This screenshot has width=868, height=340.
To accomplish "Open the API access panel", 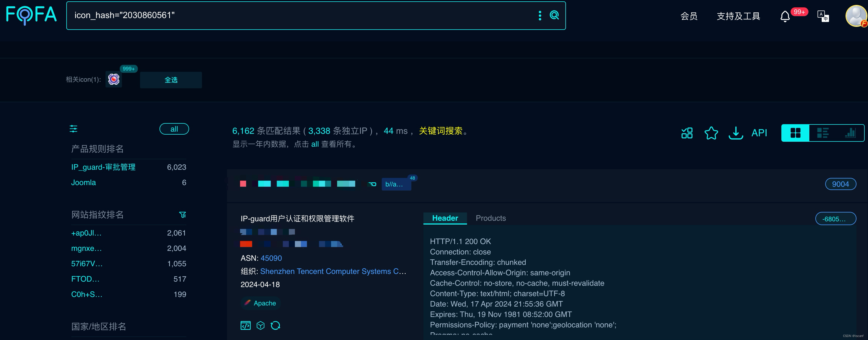I will [759, 133].
